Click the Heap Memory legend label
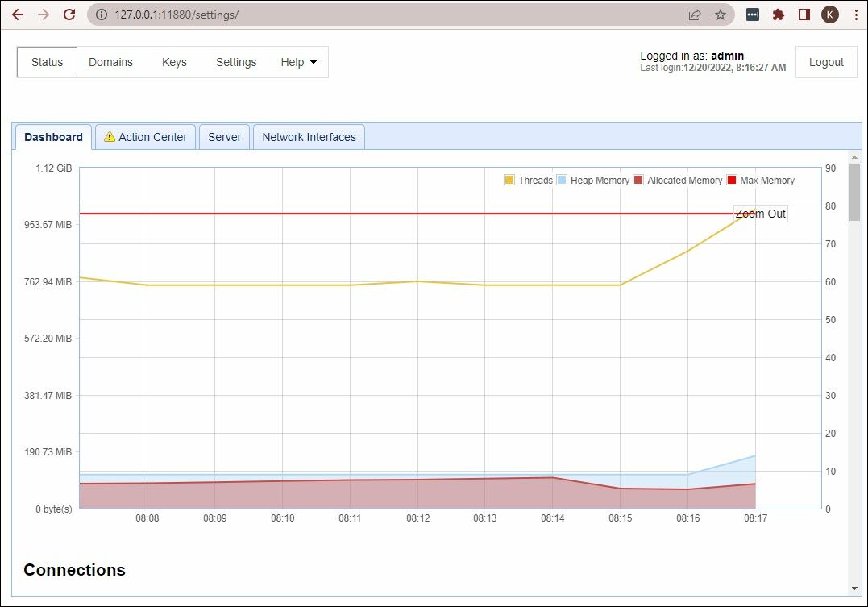Image resolution: width=868 pixels, height=607 pixels. 600,180
